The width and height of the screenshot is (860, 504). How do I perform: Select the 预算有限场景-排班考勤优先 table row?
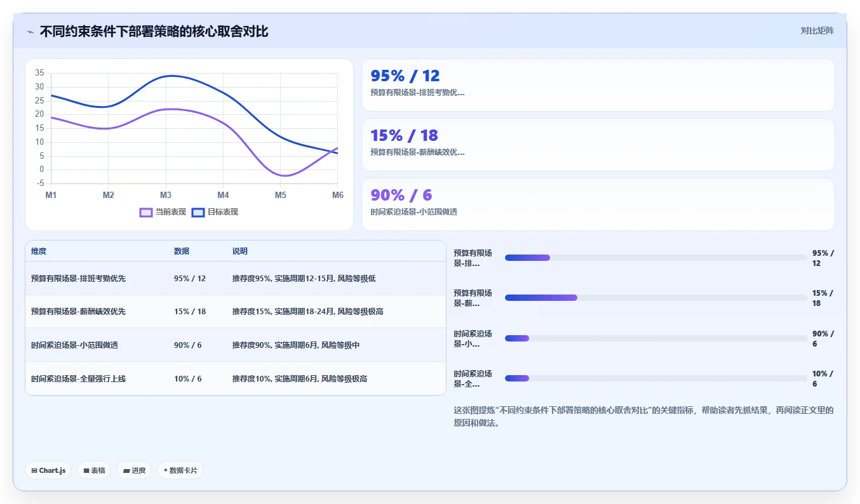point(236,278)
